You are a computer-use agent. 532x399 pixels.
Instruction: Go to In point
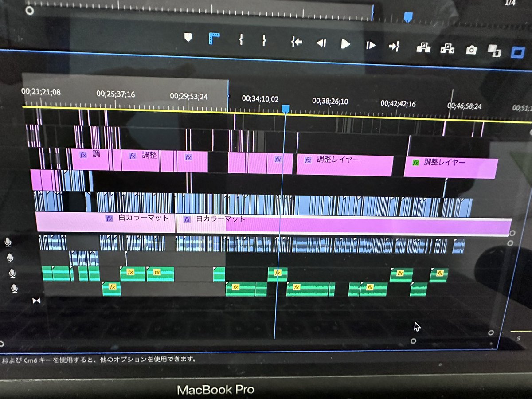[x=296, y=43]
